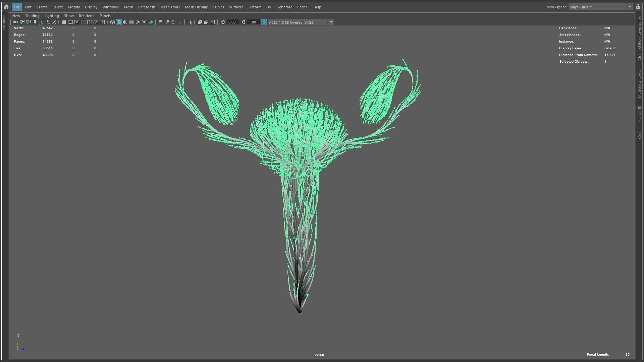Toggle Isolate Select icon
This screenshot has height=362, width=644.
[x=190, y=22]
